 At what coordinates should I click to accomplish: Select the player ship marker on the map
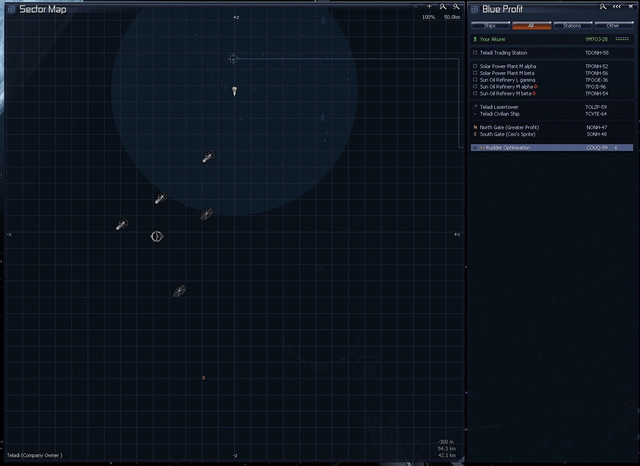234,91
